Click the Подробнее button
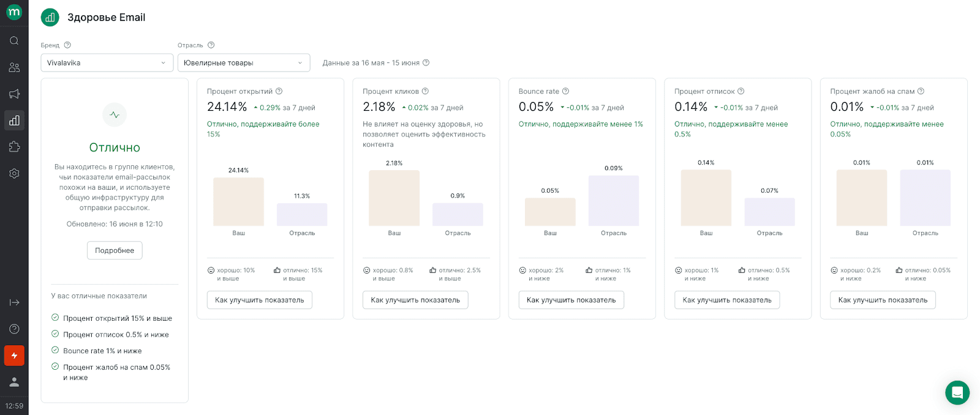The image size is (980, 415). (115, 250)
